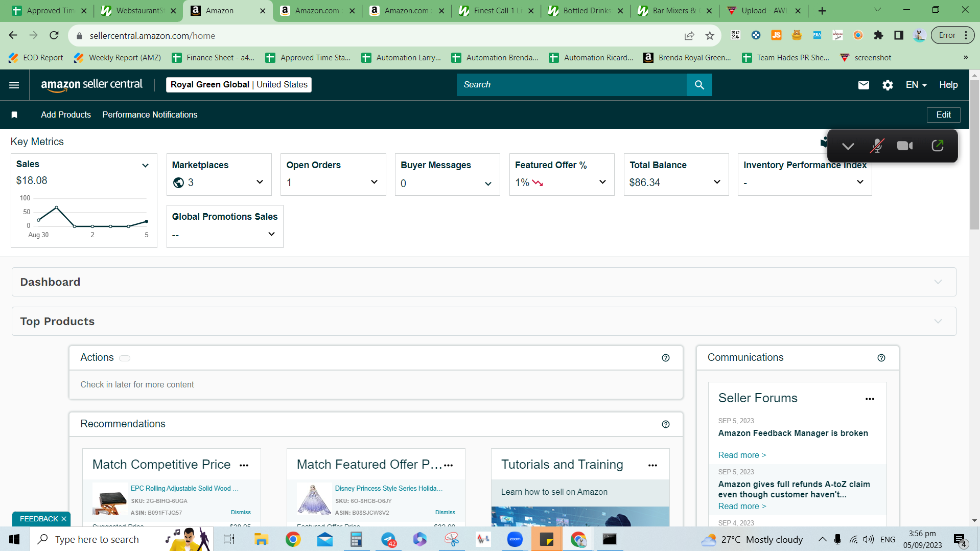The image size is (980, 551).
Task: Open the browser extensions puzzle icon
Action: [x=878, y=35]
